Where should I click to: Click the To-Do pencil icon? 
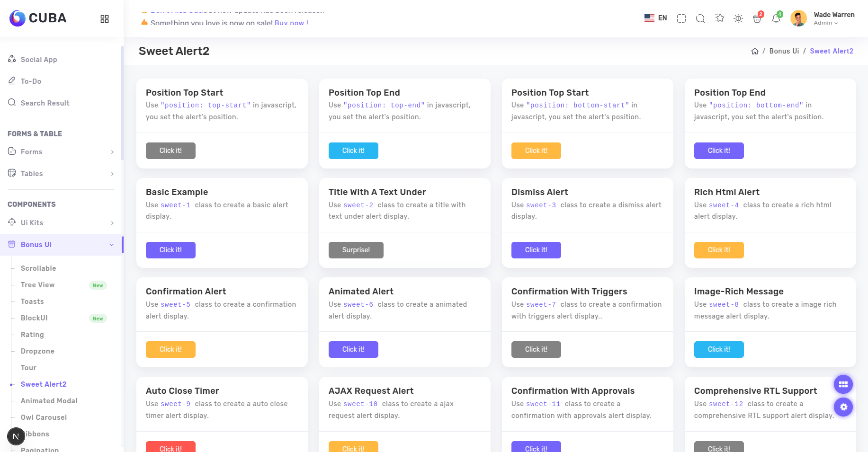pos(12,80)
